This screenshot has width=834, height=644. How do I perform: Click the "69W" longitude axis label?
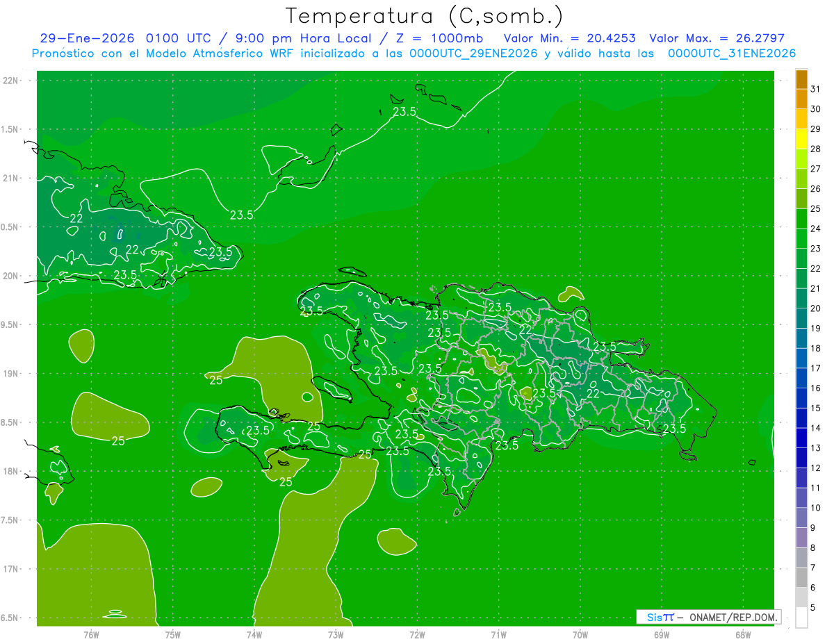(662, 635)
